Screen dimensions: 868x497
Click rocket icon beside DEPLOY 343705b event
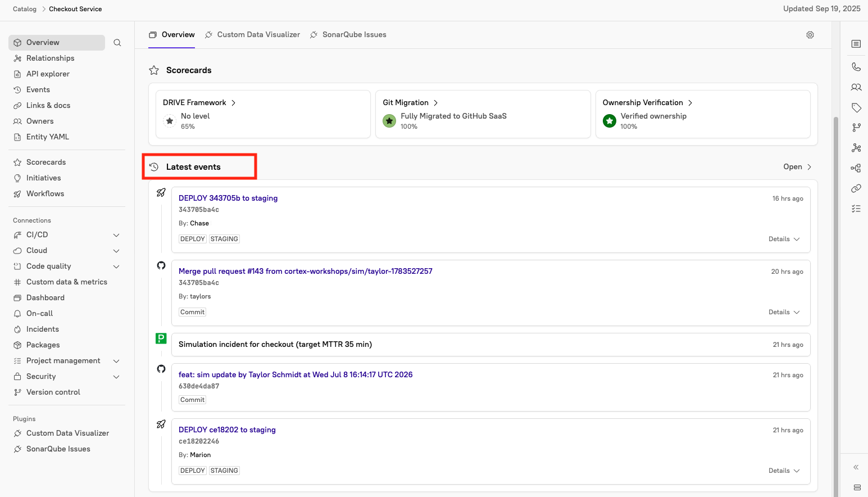pyautogui.click(x=161, y=192)
